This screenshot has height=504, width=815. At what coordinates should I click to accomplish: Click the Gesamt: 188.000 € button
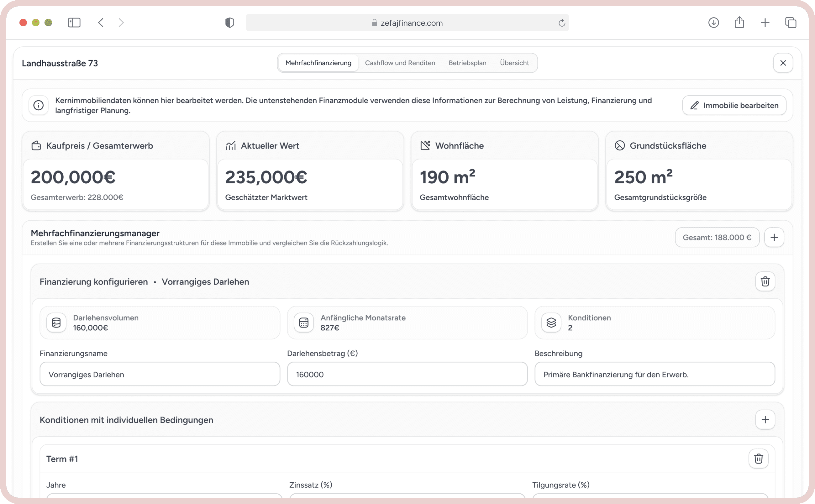pyautogui.click(x=717, y=237)
